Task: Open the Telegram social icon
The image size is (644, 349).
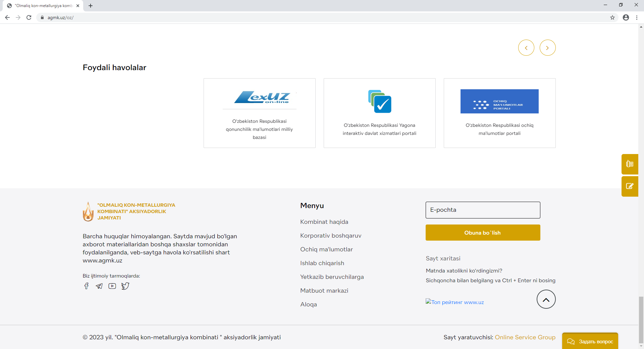Action: 99,286
